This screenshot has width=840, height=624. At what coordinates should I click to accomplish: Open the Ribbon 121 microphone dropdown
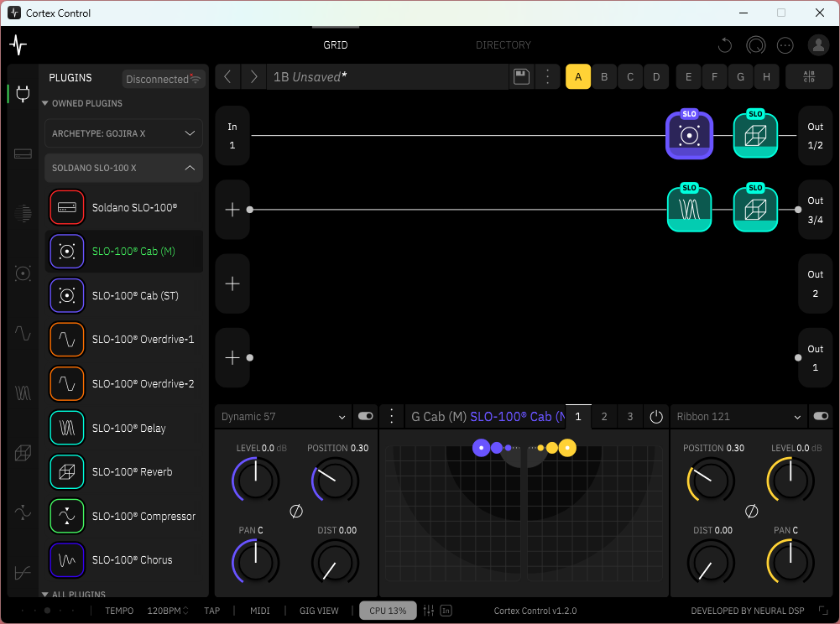pyautogui.click(x=738, y=417)
